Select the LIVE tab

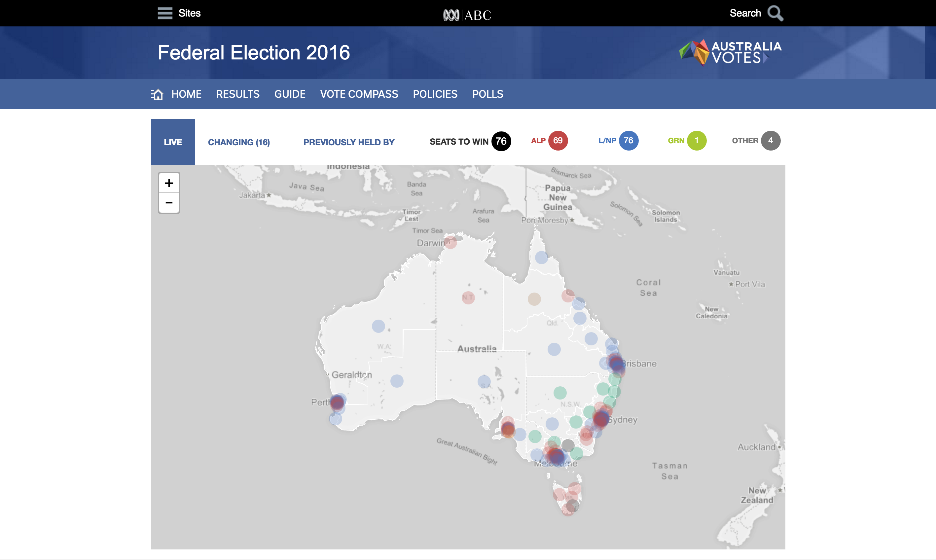coord(173,142)
